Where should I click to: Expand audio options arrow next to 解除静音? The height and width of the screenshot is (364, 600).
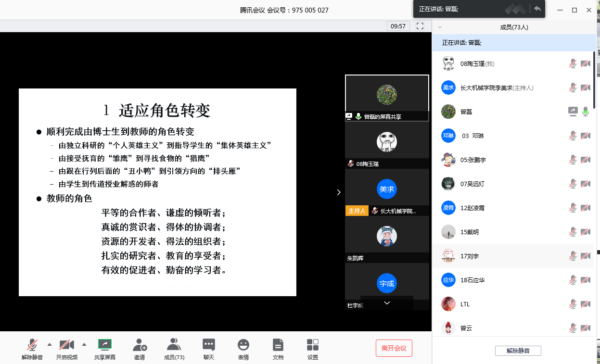tap(49, 344)
